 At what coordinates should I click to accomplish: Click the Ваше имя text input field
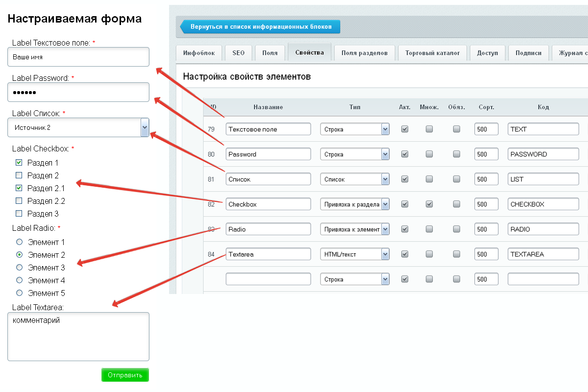click(x=78, y=57)
